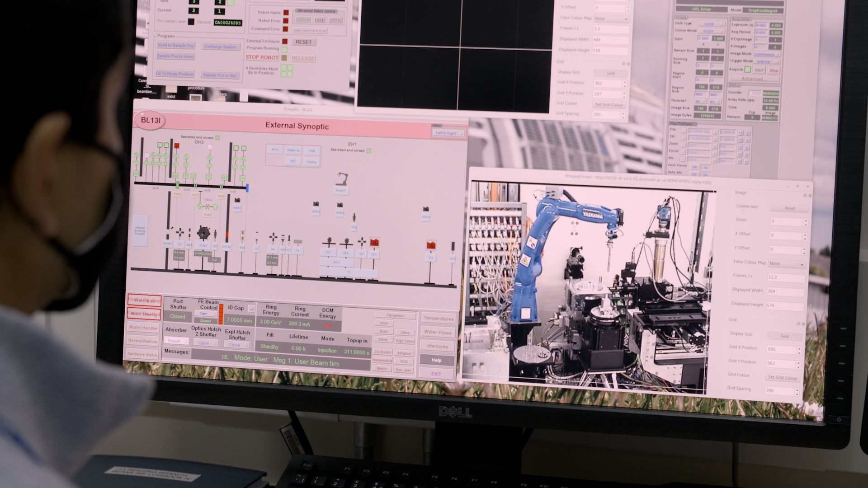The image size is (868, 488).
Task: Select the F2 filter icon
Action: click(298, 241)
